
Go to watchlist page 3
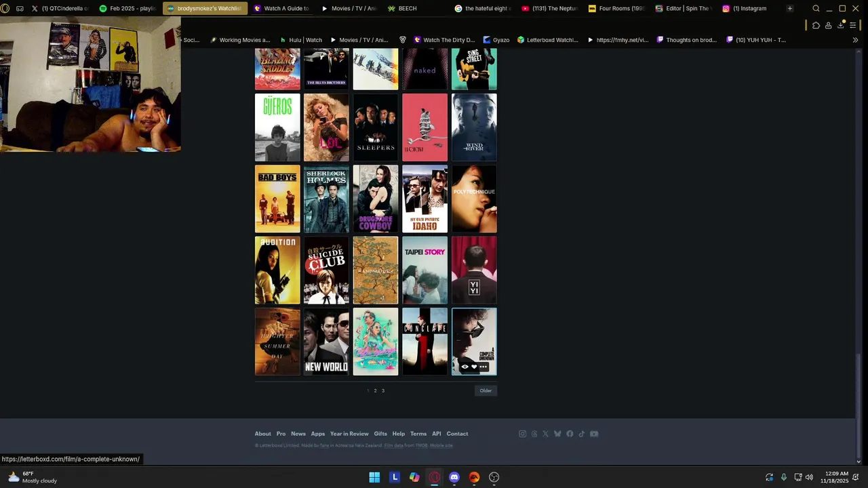click(x=382, y=390)
